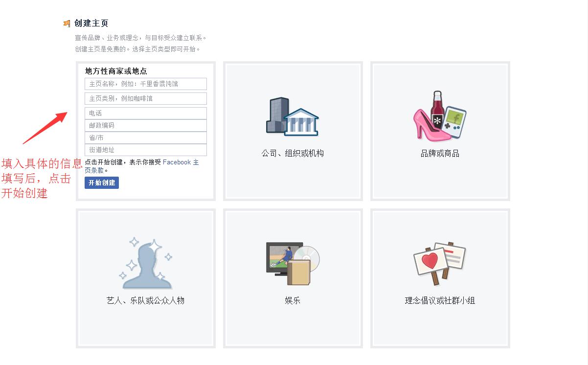Focus the 电话 input field
Screen dimensions: 588x365
(146, 113)
